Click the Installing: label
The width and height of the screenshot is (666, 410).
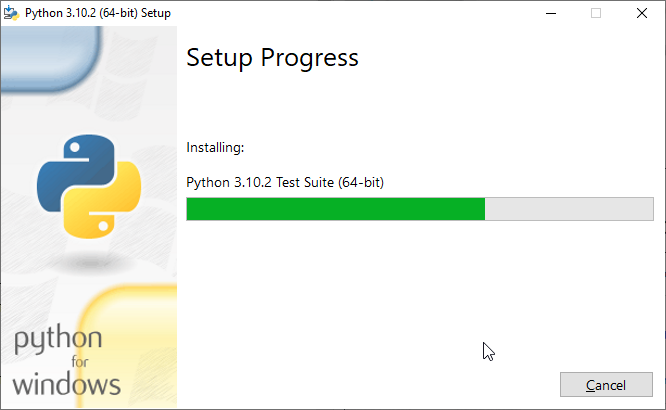click(215, 147)
